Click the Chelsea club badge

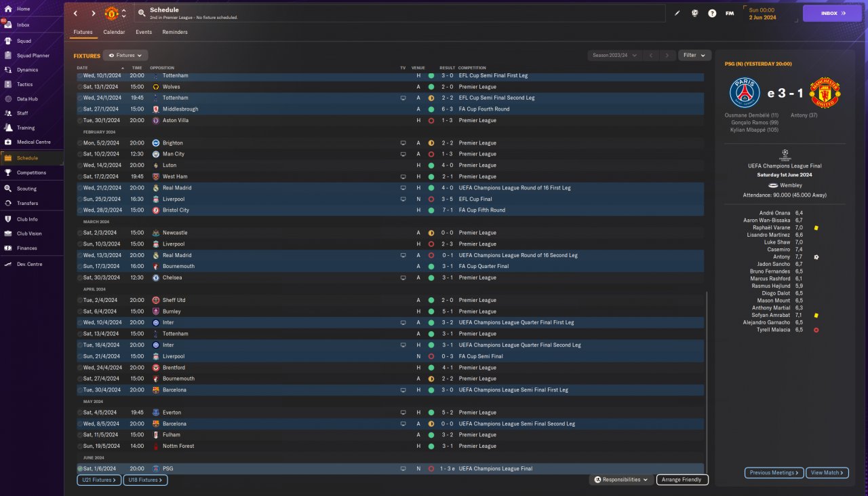(155, 278)
